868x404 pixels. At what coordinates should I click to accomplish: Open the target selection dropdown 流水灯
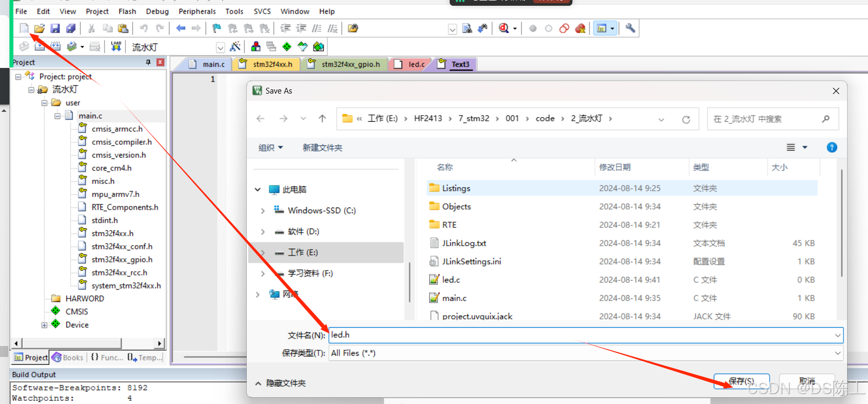220,48
